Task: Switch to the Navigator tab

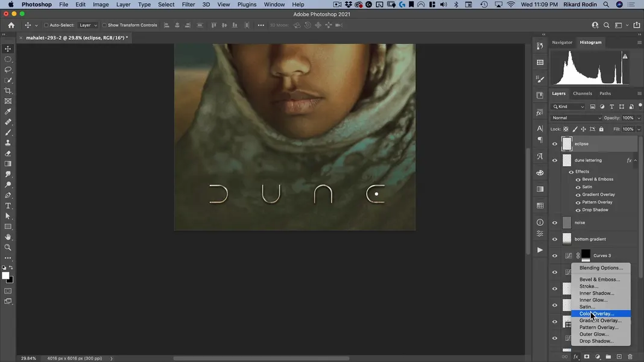Action: 562,42
